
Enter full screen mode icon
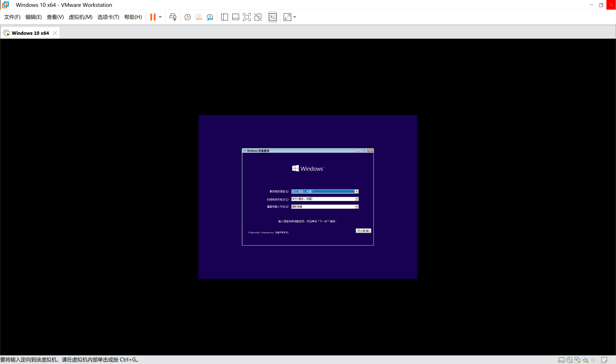[246, 17]
